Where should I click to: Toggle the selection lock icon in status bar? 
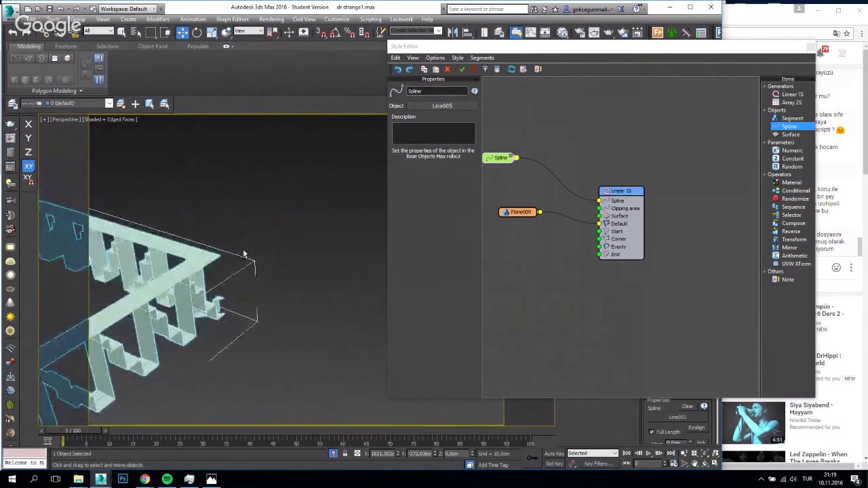(x=344, y=453)
